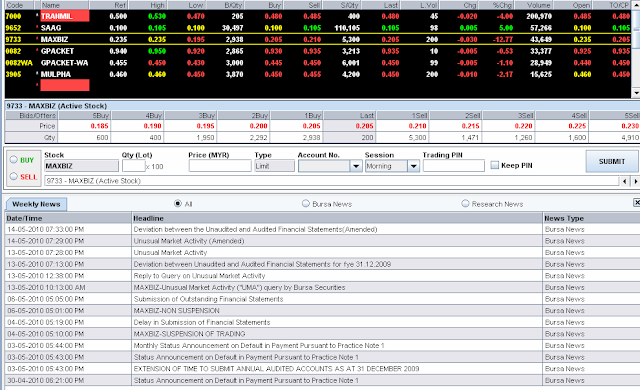Click the Trading PIN input field
Image resolution: width=640 pixels, height=390 pixels.
[453, 166]
